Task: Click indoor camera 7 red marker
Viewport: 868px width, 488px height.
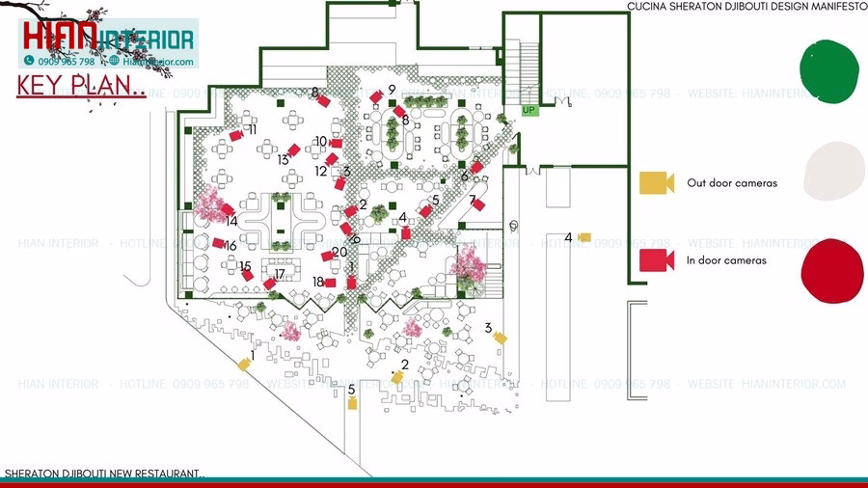Action: [478, 205]
